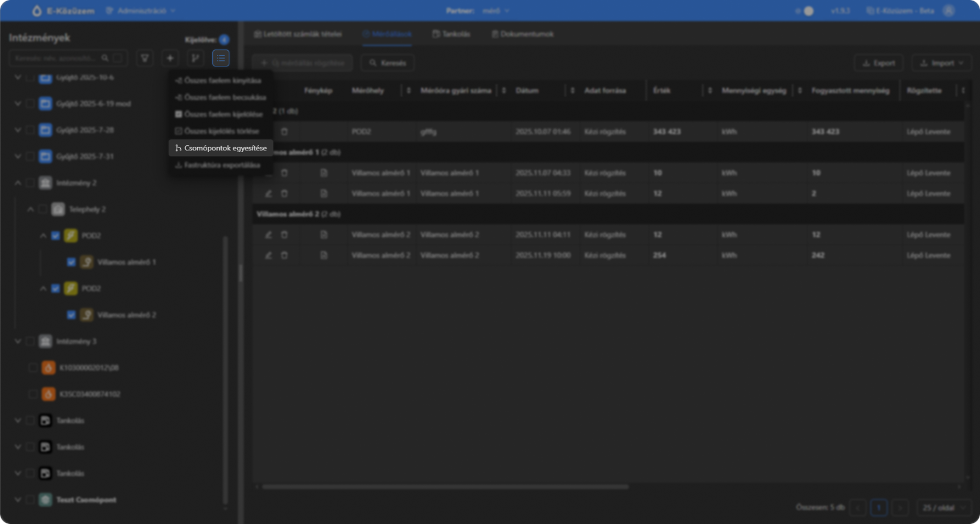This screenshot has height=524, width=980.
Task: Switch to the Dokumentumok tab
Action: coord(522,34)
